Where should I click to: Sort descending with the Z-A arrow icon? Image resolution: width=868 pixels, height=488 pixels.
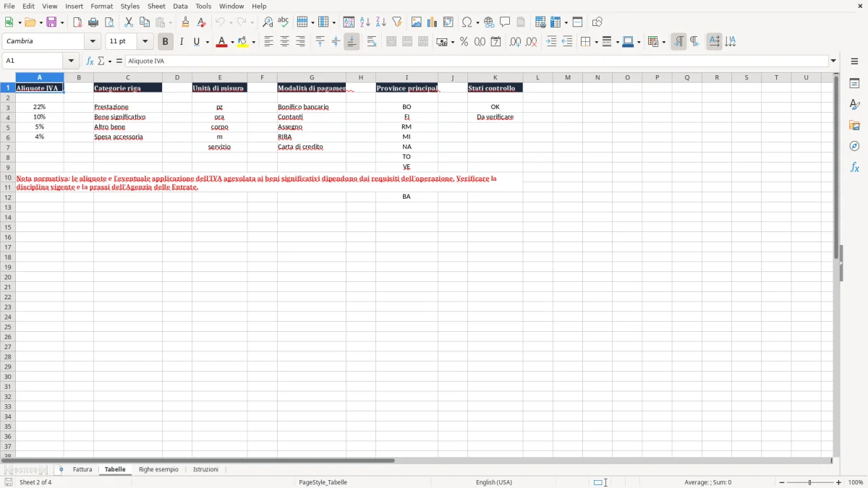[x=381, y=22]
